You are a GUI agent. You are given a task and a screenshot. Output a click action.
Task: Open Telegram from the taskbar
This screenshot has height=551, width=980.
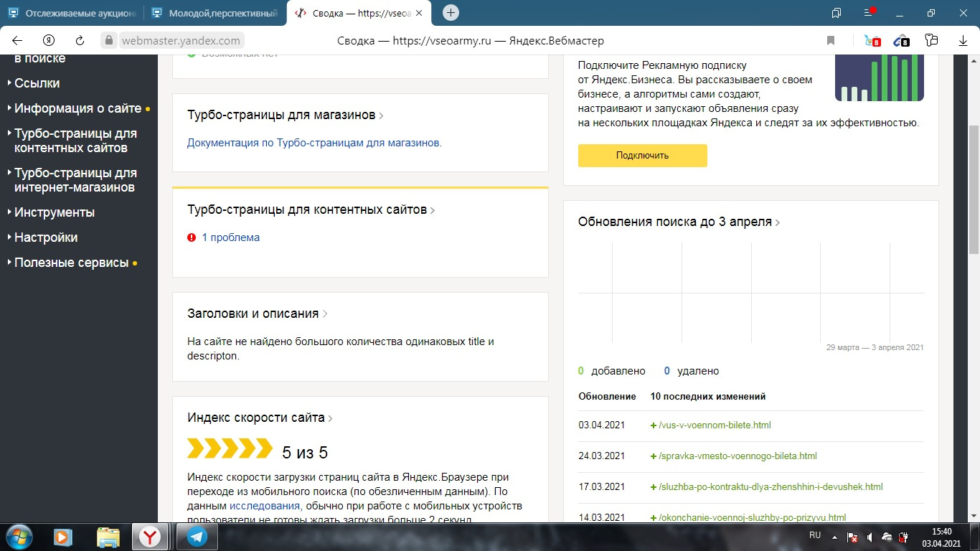[197, 537]
